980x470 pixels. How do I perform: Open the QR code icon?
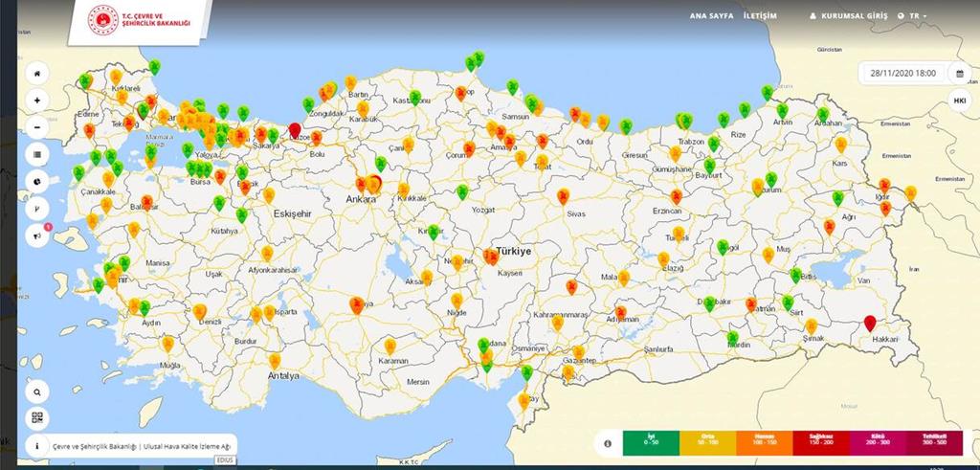click(x=36, y=417)
